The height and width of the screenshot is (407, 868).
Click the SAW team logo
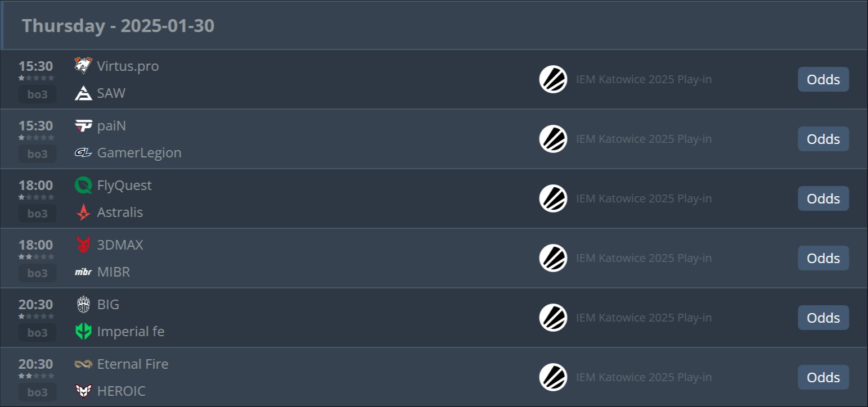click(x=83, y=93)
